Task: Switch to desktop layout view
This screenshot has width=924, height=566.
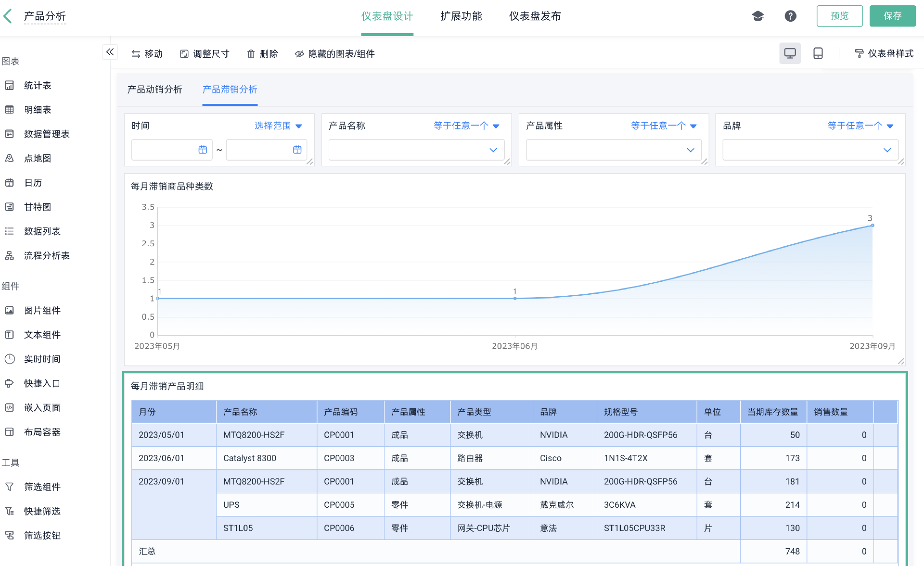Action: 790,53
